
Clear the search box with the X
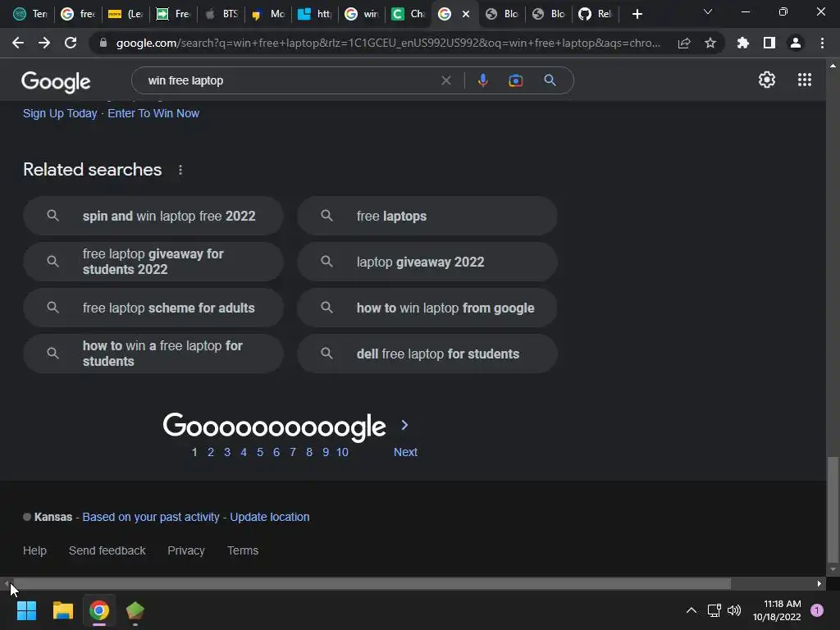click(445, 80)
